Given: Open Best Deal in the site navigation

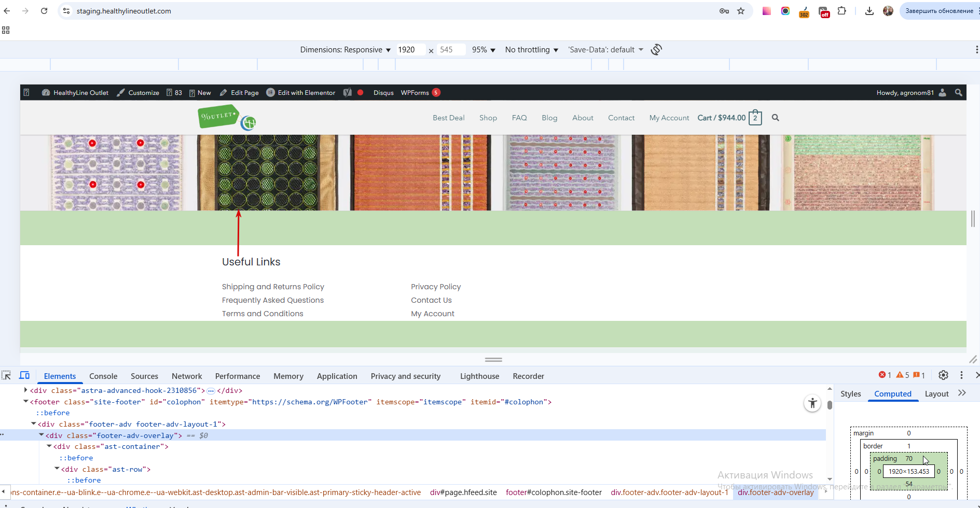Looking at the screenshot, I should pos(449,118).
